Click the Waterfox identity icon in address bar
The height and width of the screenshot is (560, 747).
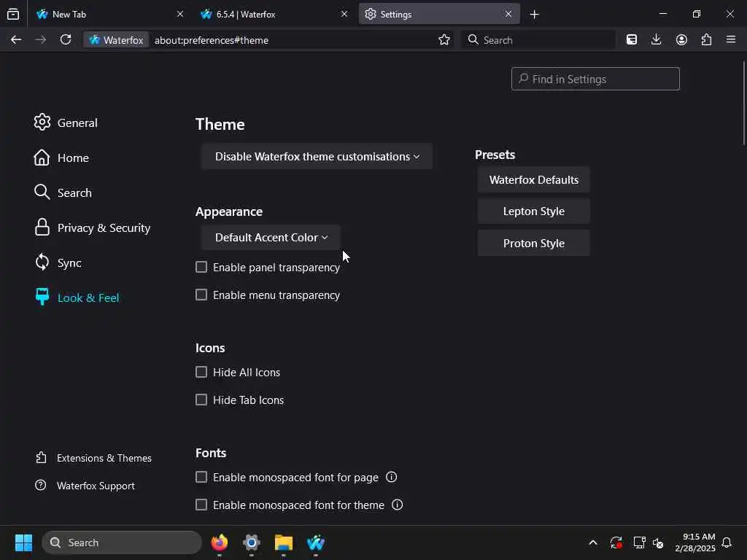(x=116, y=40)
